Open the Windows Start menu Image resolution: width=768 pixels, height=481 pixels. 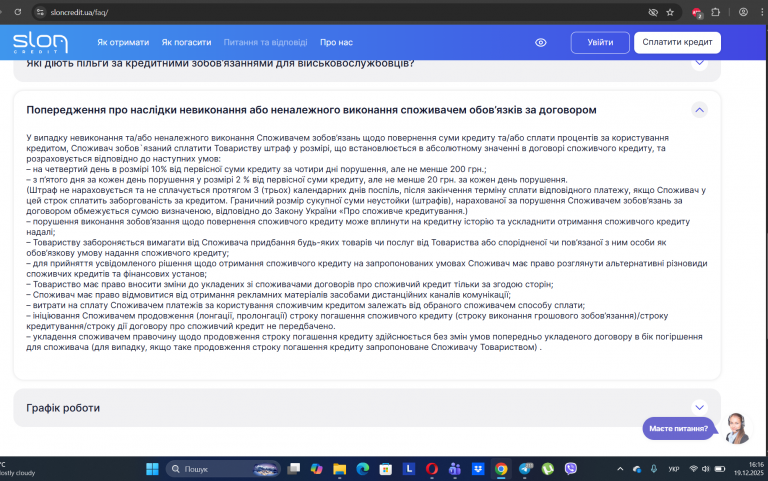point(152,469)
